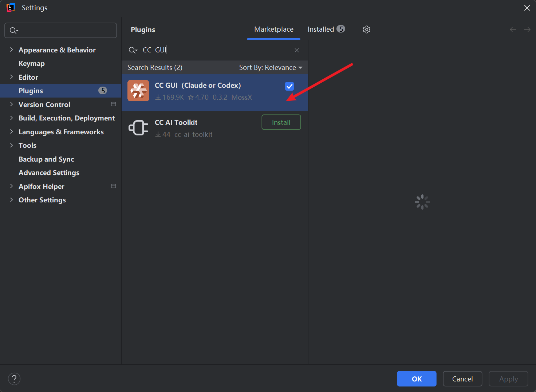This screenshot has width=536, height=392.
Task: Expand Appearance & Behavior section
Action: 11,50
